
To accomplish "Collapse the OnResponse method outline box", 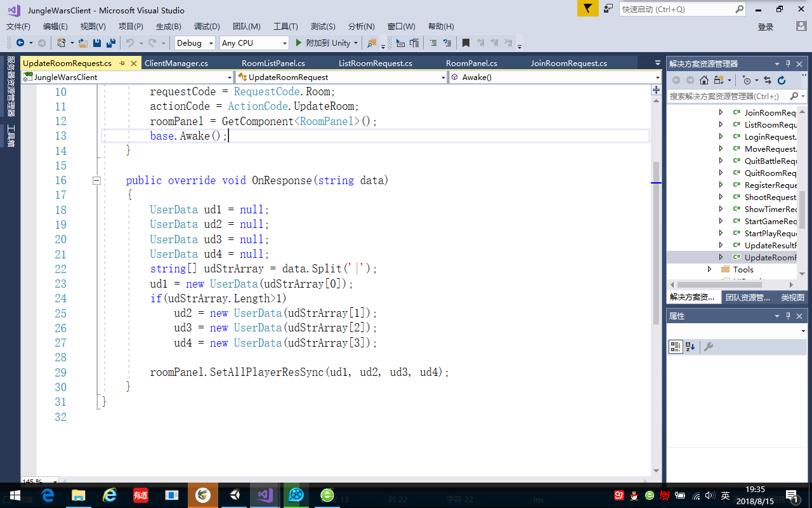I will 96,180.
